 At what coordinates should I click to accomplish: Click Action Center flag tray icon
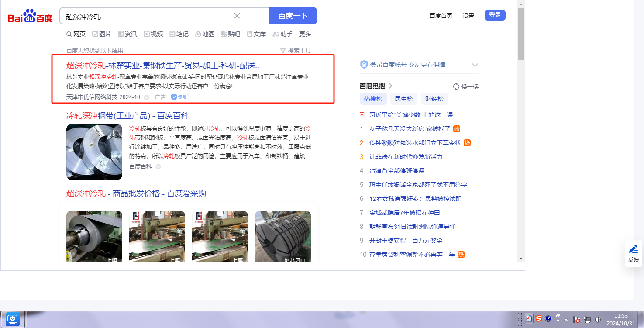(576, 319)
